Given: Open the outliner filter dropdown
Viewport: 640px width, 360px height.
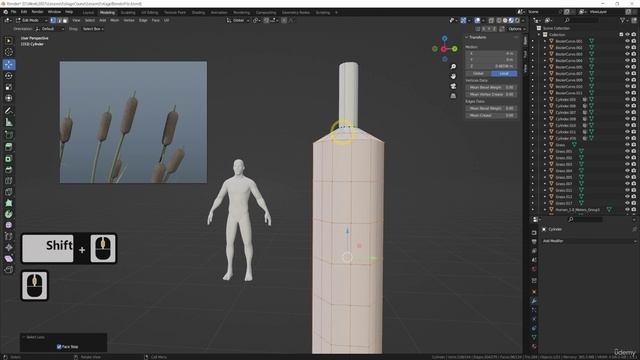Looking at the screenshot, I should [624, 20].
